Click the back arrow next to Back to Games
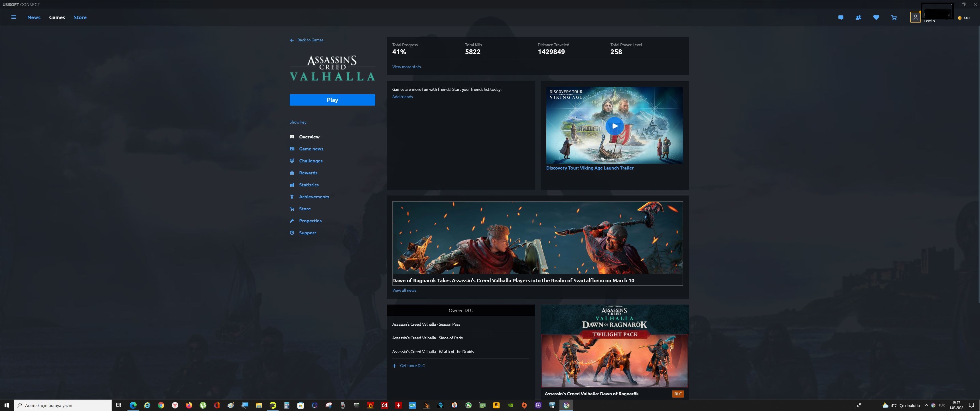 [292, 40]
